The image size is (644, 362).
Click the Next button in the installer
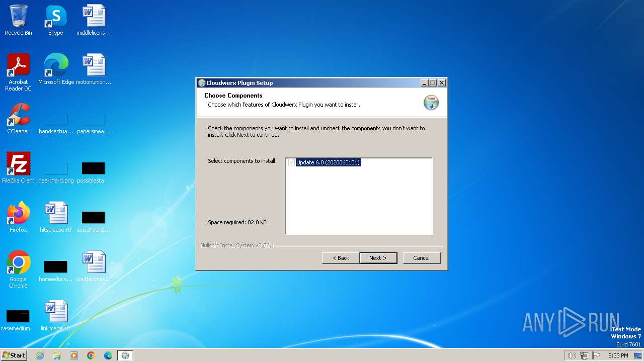tap(378, 258)
